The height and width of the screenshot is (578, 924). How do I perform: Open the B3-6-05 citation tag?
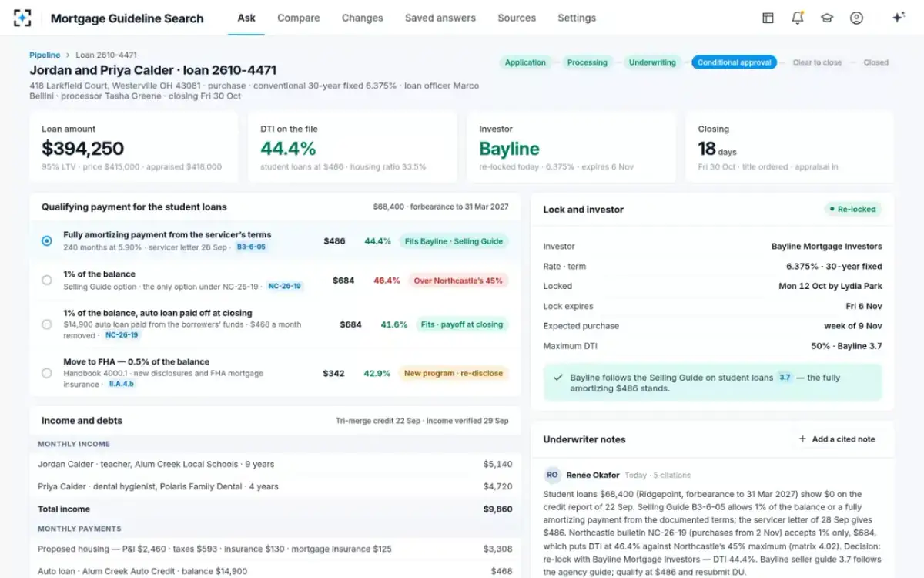(251, 247)
